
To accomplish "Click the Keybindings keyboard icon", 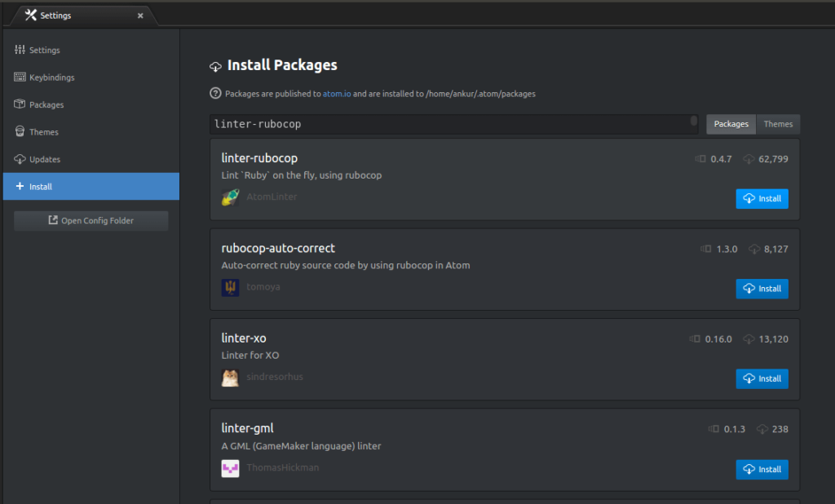I will (x=20, y=77).
